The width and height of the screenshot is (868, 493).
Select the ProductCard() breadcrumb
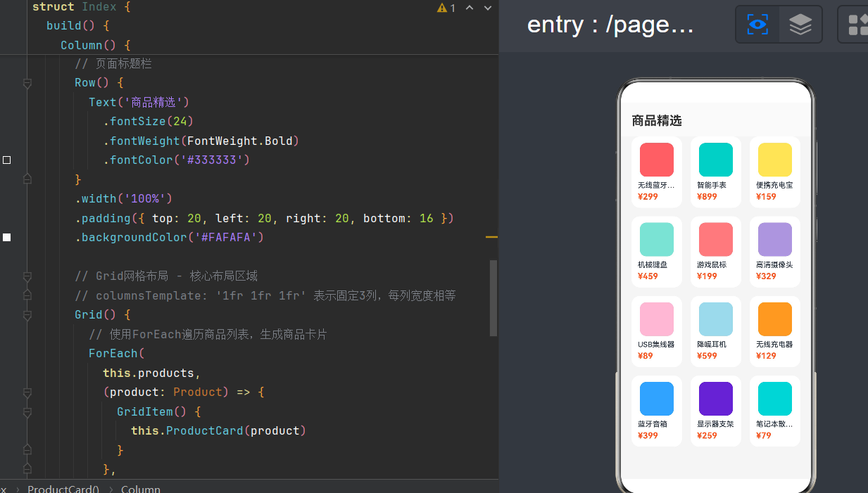(x=63, y=488)
